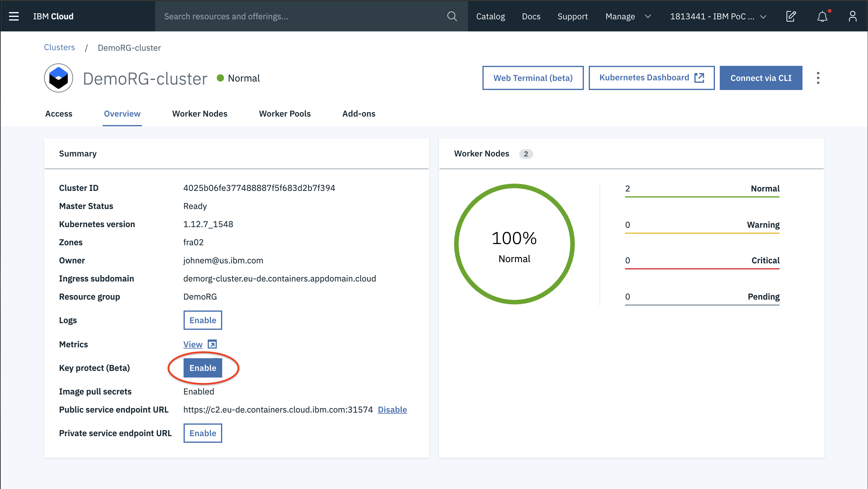The image size is (868, 489).
Task: Click the Image pull secrets Enabled value
Action: coord(198,391)
